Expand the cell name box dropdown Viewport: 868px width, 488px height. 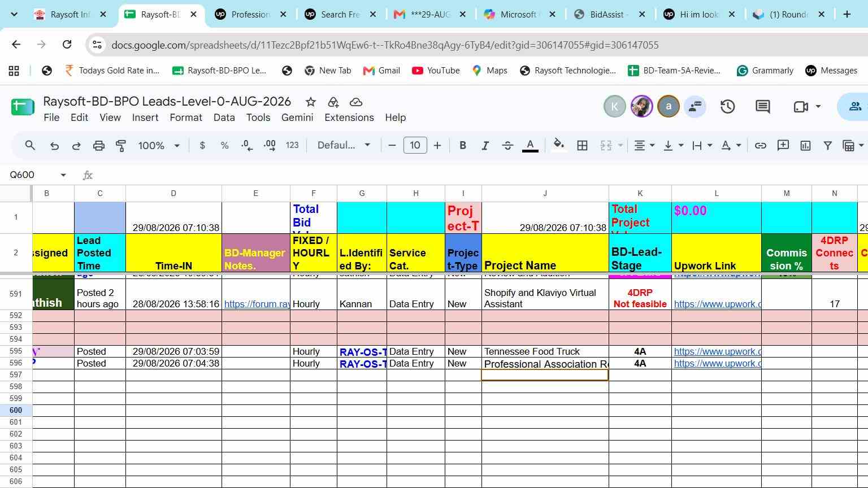63,175
